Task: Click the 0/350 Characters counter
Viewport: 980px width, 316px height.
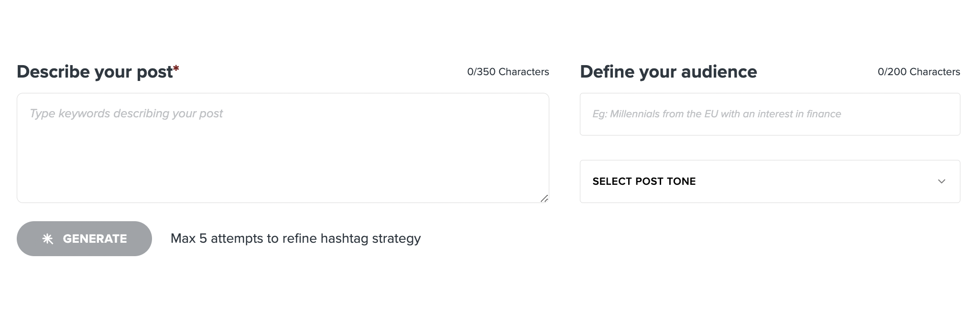Action: click(508, 72)
